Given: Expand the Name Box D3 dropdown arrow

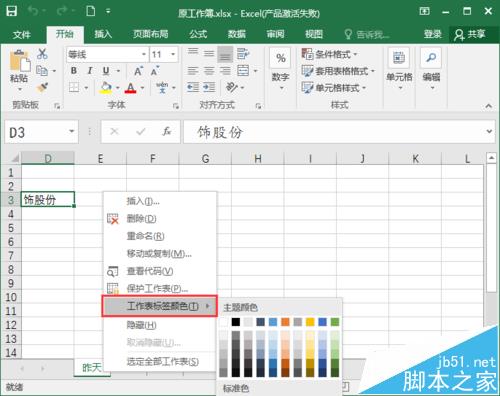Looking at the screenshot, I should point(72,132).
